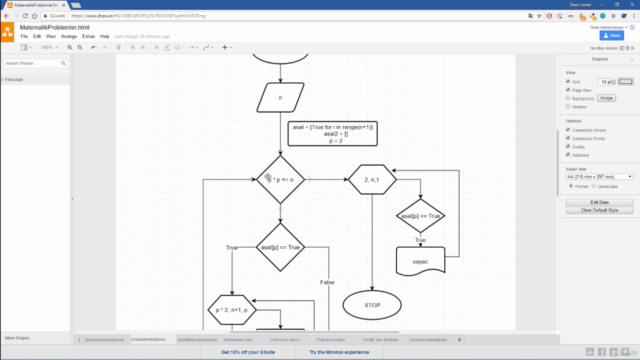This screenshot has width=640, height=360.
Task: Toggle Connection Arrows checkbox
Action: tap(568, 130)
